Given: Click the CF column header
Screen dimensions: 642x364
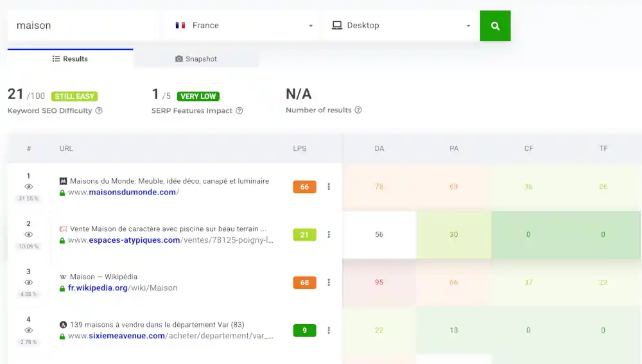Looking at the screenshot, I should 528,148.
